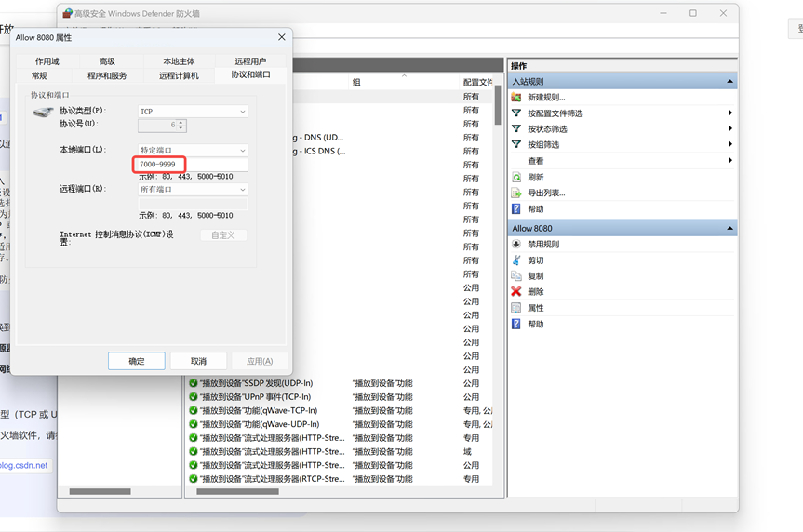Click the rule list horizontal scrollbar thumb
The width and height of the screenshot is (803, 532).
tap(237, 492)
